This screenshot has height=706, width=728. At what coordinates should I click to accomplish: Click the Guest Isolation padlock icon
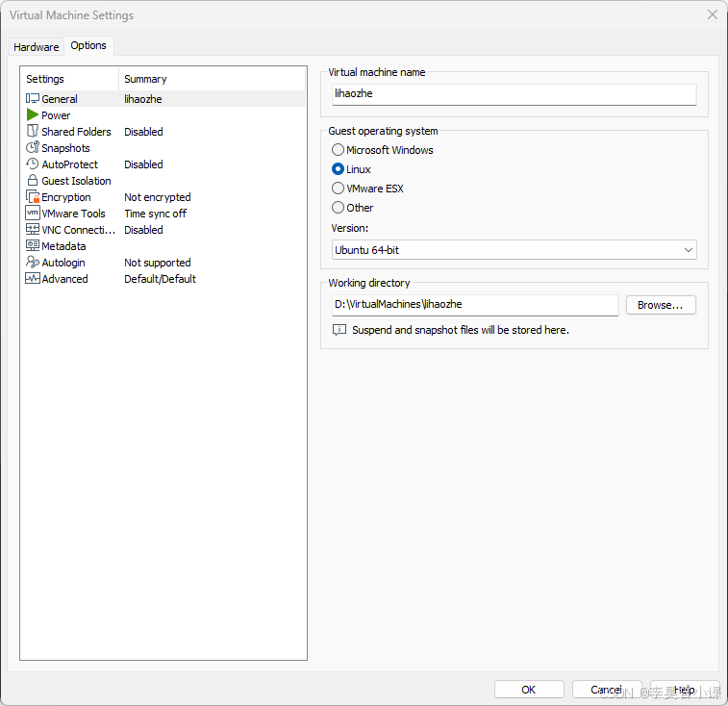[x=33, y=180]
